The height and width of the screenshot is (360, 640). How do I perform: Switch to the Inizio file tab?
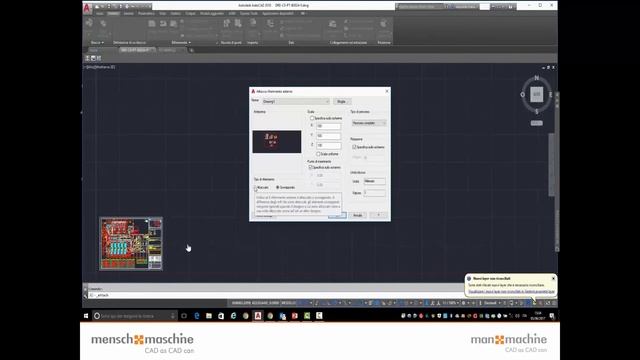(94, 50)
